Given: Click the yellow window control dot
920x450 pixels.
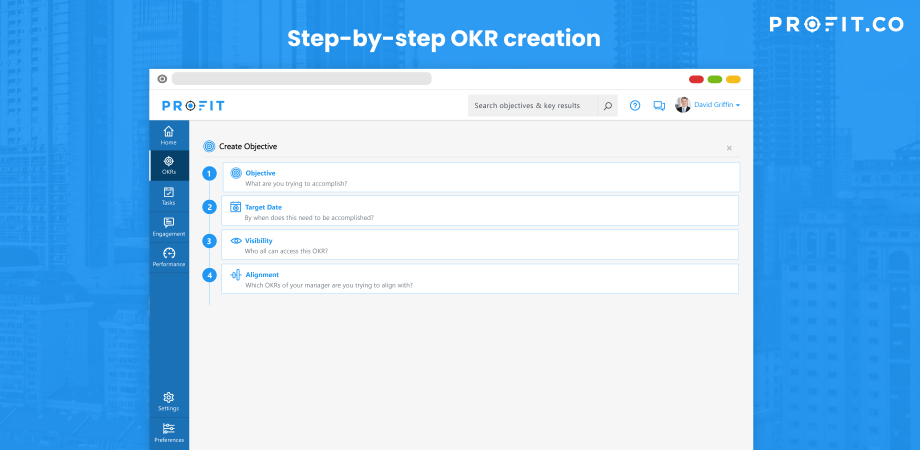Looking at the screenshot, I should tap(733, 79).
